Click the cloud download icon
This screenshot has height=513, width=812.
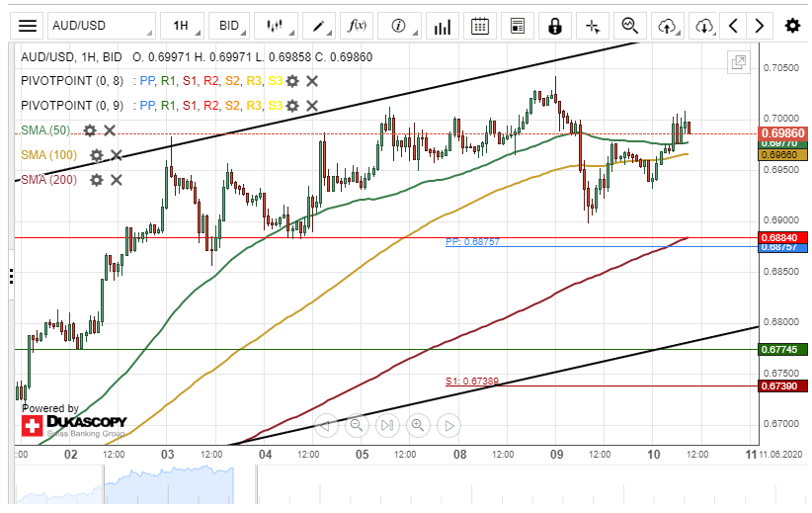[x=703, y=26]
